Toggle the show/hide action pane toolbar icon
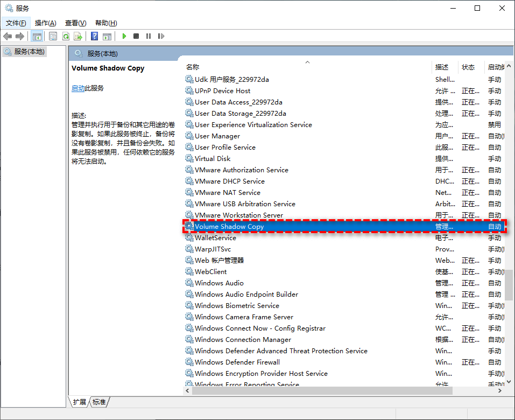This screenshot has height=420, width=515. pyautogui.click(x=107, y=36)
